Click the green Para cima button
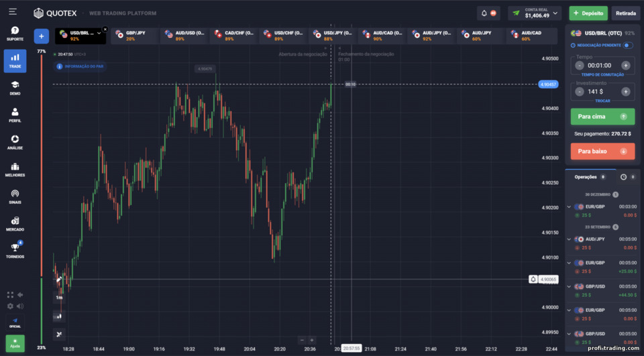 point(602,117)
